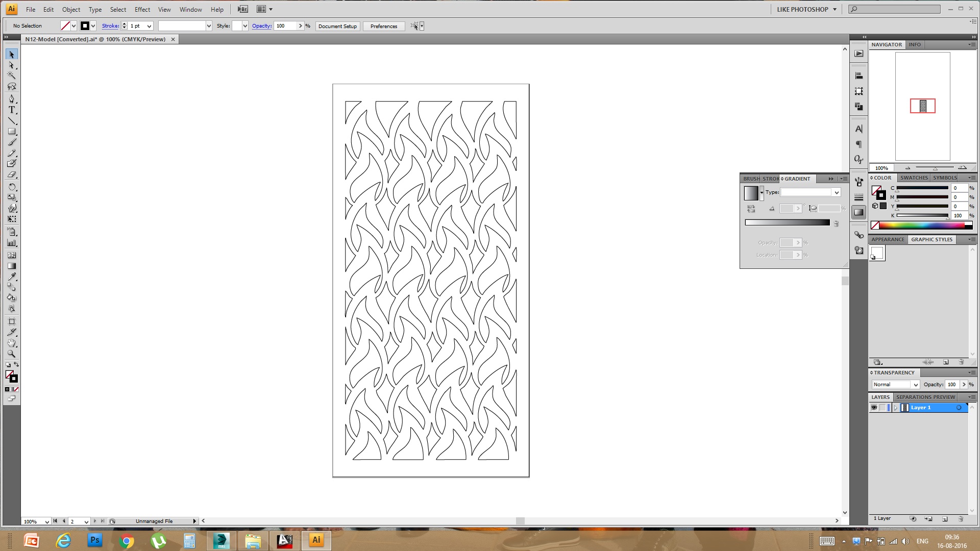Viewport: 980px width, 551px height.
Task: Toggle the lock column for Layer 1
Action: click(x=883, y=408)
